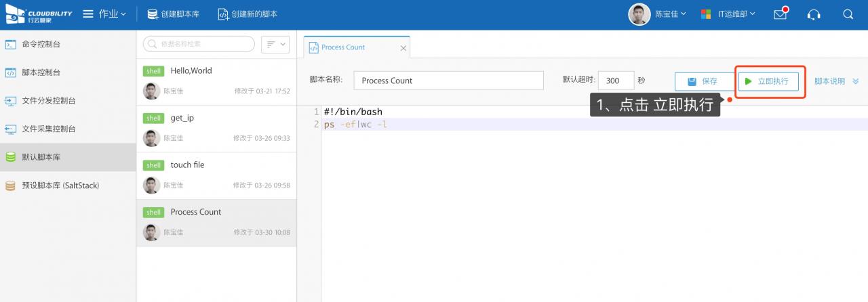Screen dimensions: 868x302
Task: Click the 创建新的脚本 script icon
Action: click(223, 14)
